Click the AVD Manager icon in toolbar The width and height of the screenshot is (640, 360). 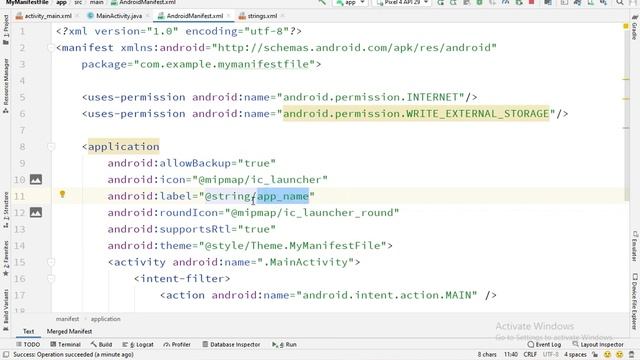[590, 2]
